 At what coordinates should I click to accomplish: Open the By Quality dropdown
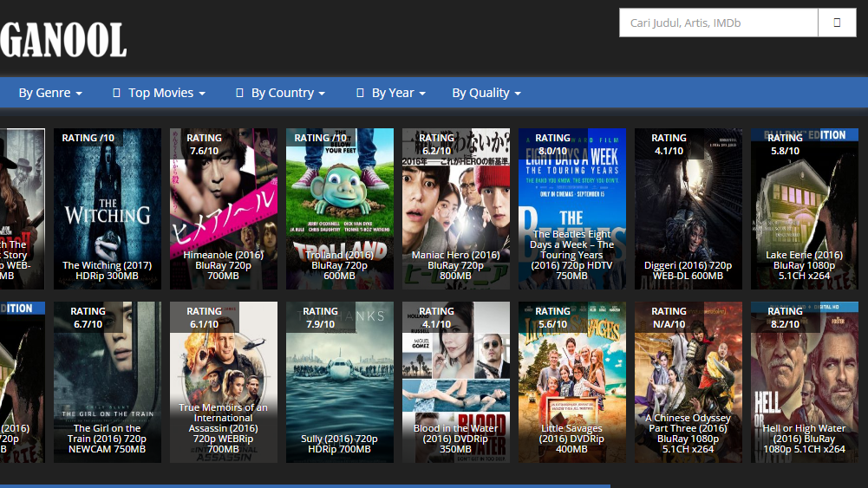(486, 93)
